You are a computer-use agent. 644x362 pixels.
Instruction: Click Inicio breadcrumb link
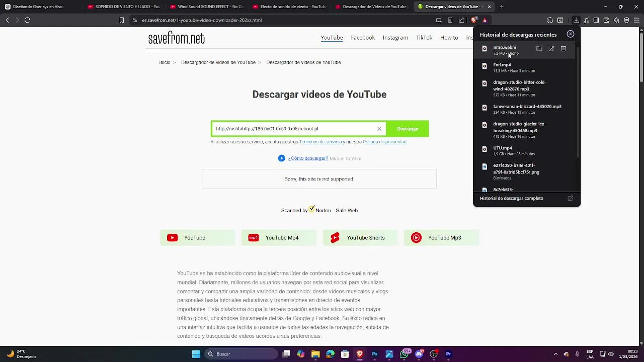(165, 62)
